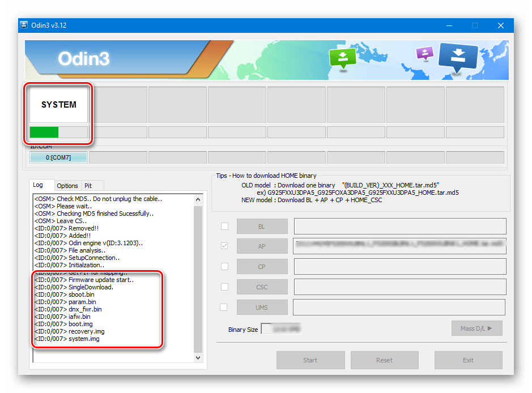Click the blue download icon in banner

point(458,58)
